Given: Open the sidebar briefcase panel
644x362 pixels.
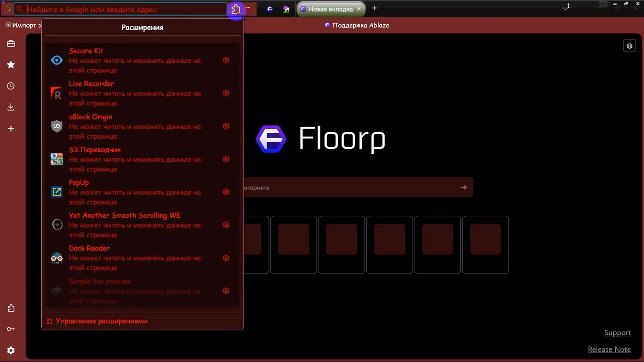Looking at the screenshot, I should click(11, 44).
